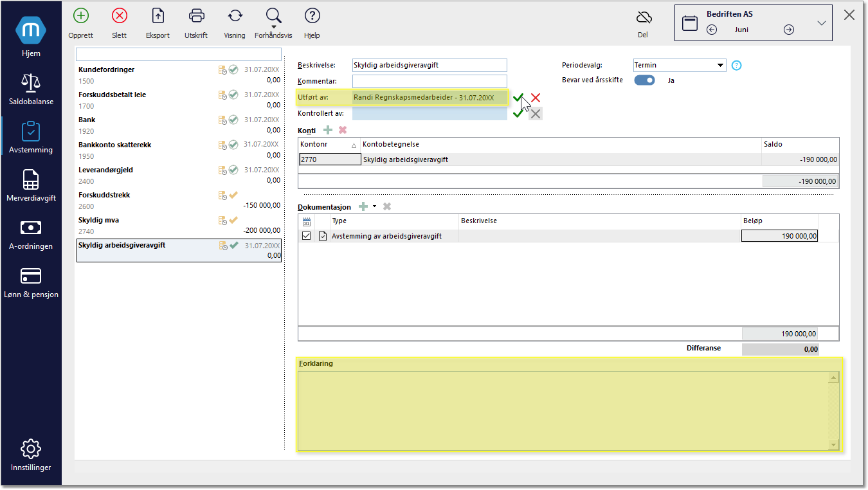
Task: Remove Utført av with red cross
Action: pyautogui.click(x=536, y=98)
